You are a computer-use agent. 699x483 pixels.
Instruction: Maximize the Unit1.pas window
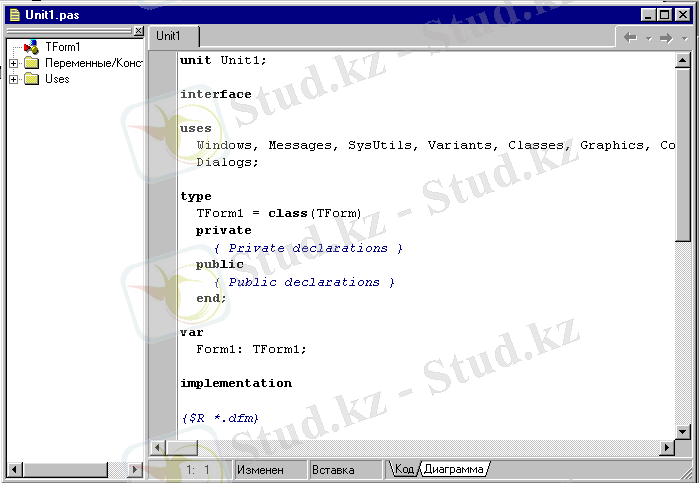point(664,15)
